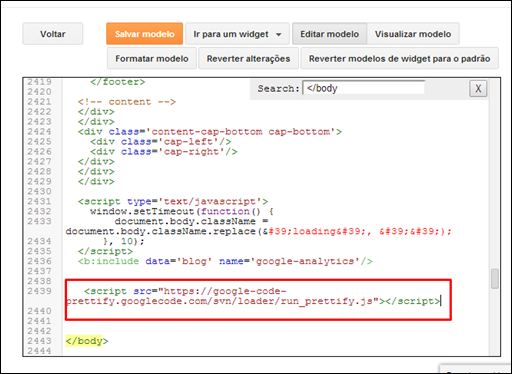Click the window.setTimeout code line
The image size is (512, 374).
coord(182,211)
